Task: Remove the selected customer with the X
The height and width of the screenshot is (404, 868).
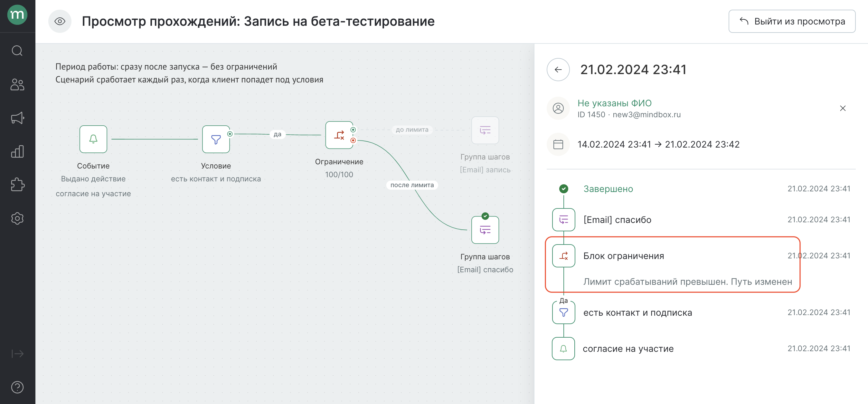Action: click(842, 108)
